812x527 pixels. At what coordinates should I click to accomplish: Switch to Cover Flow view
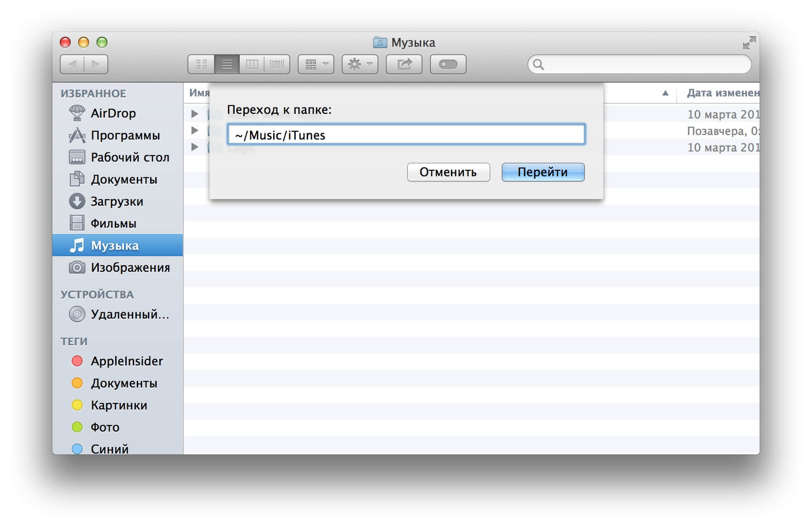(277, 64)
